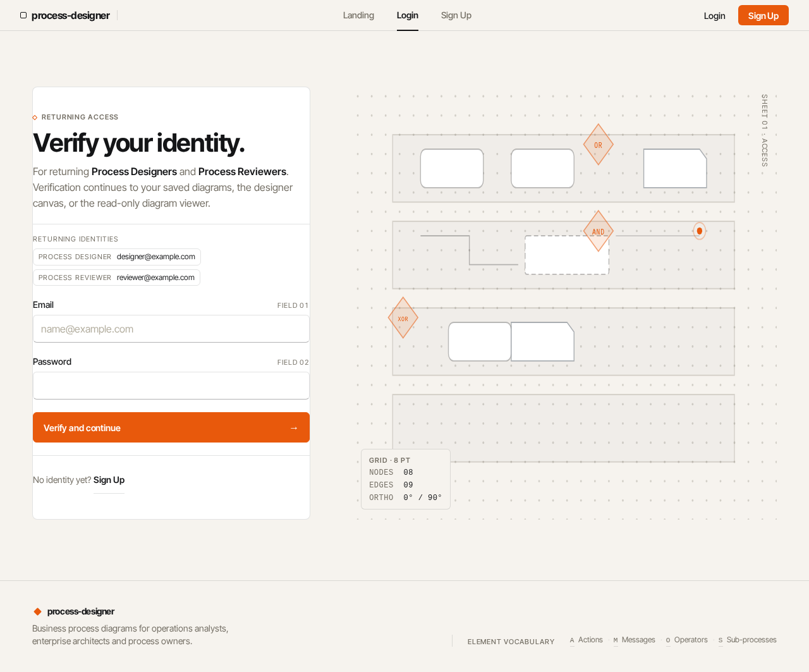The width and height of the screenshot is (809, 672).
Task: Click the 'FIELD 02' label
Action: [x=293, y=362]
